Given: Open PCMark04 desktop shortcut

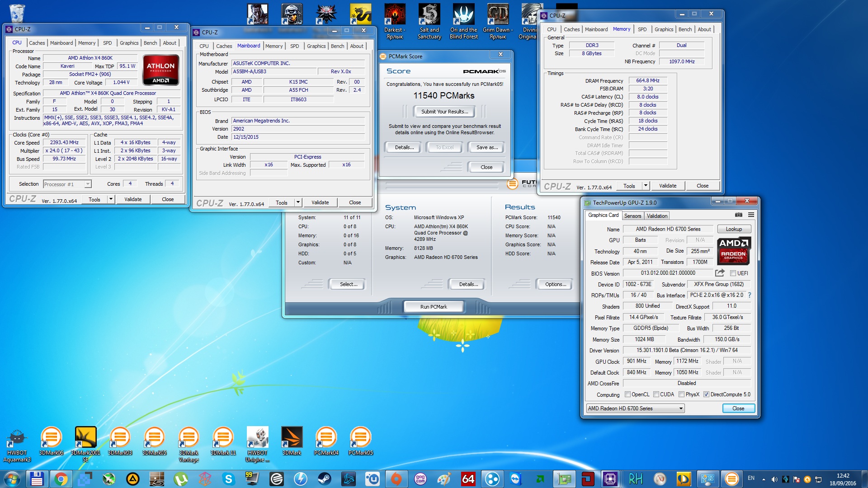Looking at the screenshot, I should [x=326, y=441].
